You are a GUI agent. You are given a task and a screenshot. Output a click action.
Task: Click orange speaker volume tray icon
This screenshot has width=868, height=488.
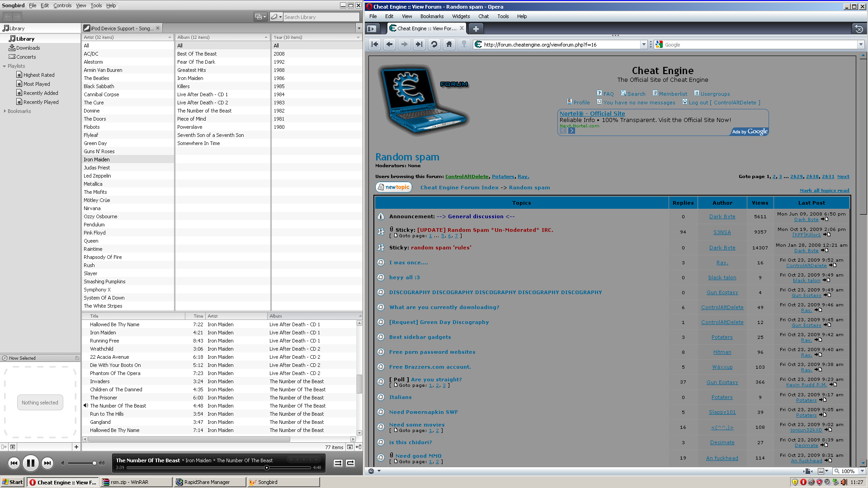click(844, 482)
